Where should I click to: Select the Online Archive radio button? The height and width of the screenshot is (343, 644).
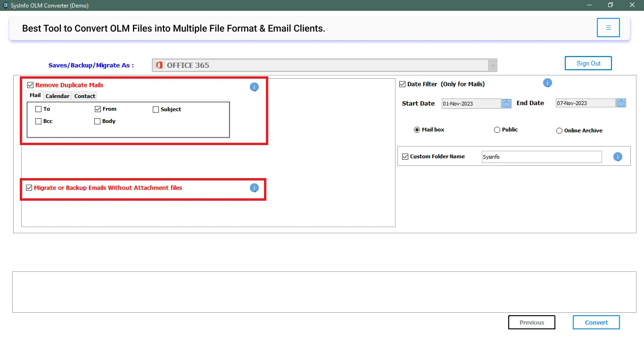click(x=559, y=131)
